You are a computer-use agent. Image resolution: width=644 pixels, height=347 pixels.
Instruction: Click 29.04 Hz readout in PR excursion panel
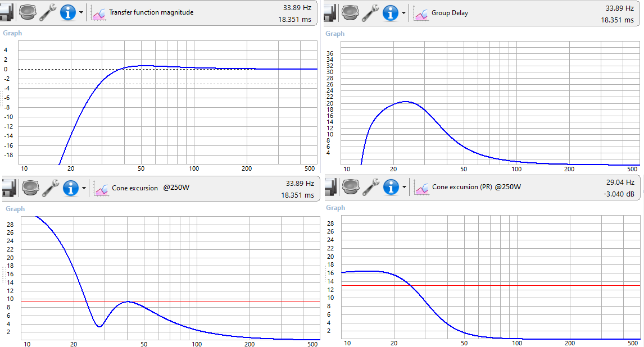(620, 182)
